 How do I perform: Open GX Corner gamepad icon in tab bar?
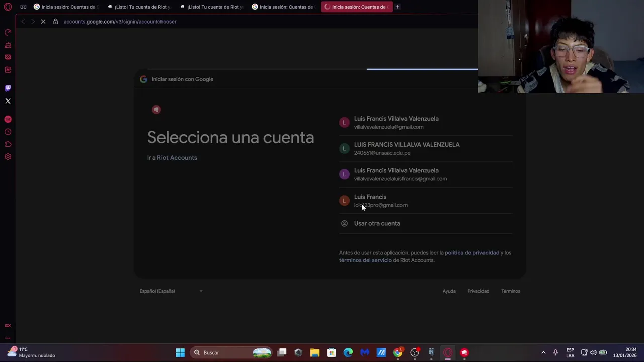coord(23,7)
